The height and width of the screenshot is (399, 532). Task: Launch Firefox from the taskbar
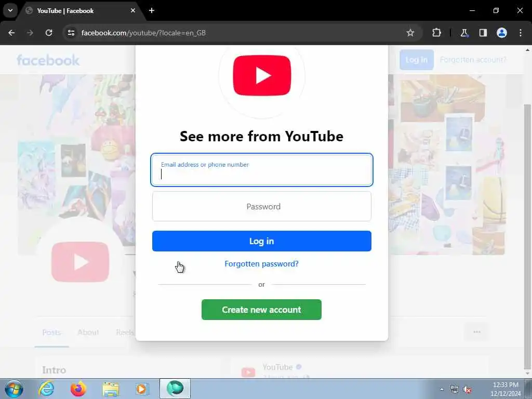pyautogui.click(x=78, y=389)
